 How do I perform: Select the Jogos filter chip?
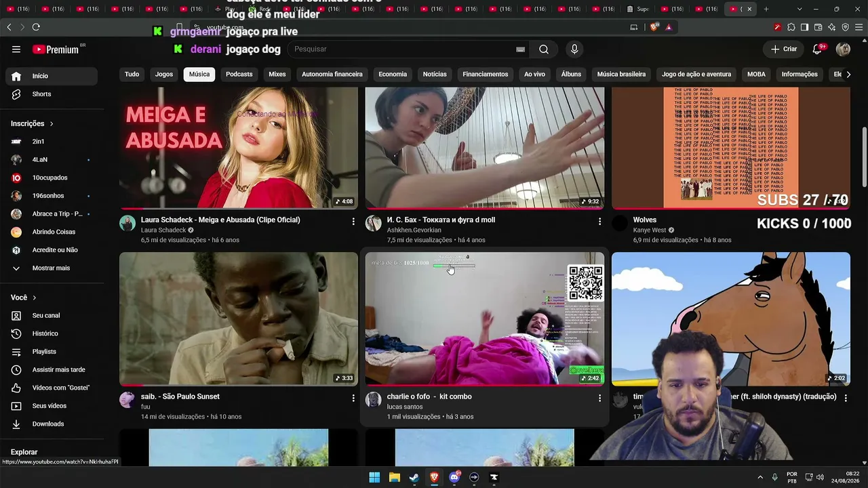pyautogui.click(x=164, y=74)
